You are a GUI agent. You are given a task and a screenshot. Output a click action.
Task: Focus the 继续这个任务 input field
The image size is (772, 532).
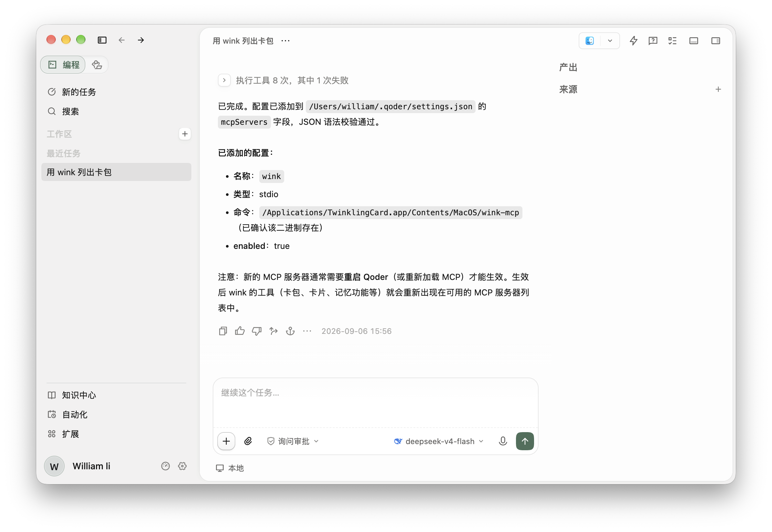(376, 403)
